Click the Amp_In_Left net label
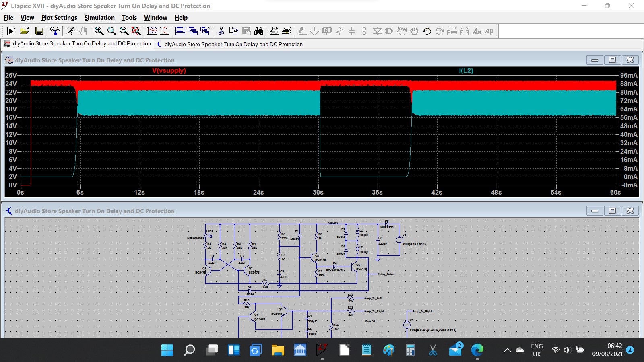644x362 pixels. (x=374, y=298)
